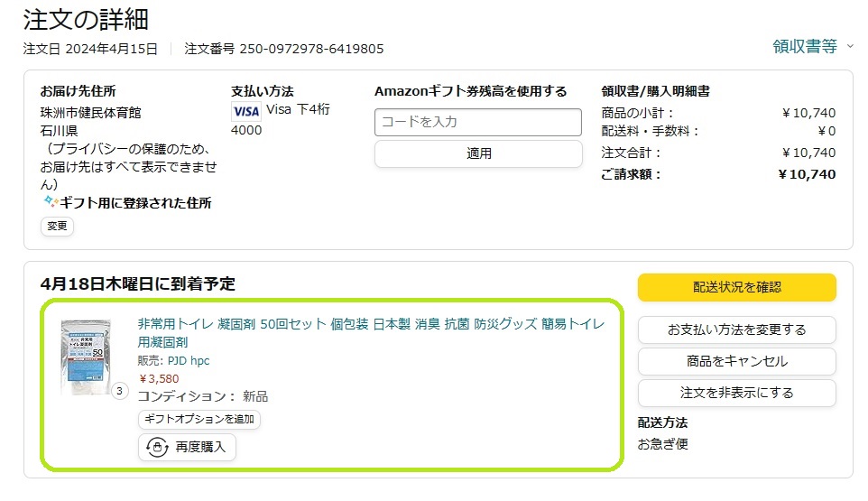This screenshot has width=868, height=501.
Task: Open the 領収書等 receipt menu
Action: (805, 47)
